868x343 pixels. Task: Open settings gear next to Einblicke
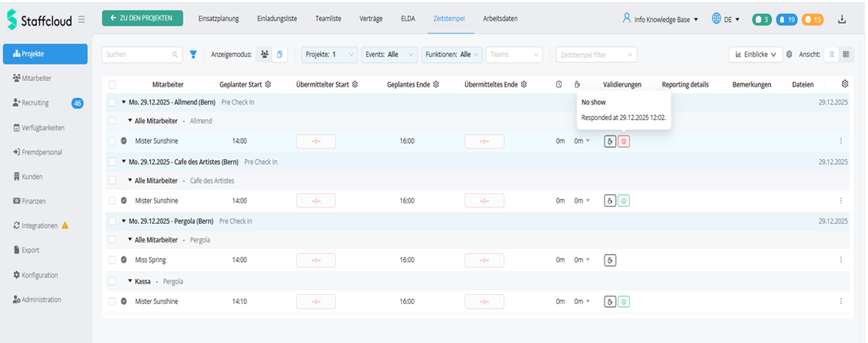click(790, 54)
